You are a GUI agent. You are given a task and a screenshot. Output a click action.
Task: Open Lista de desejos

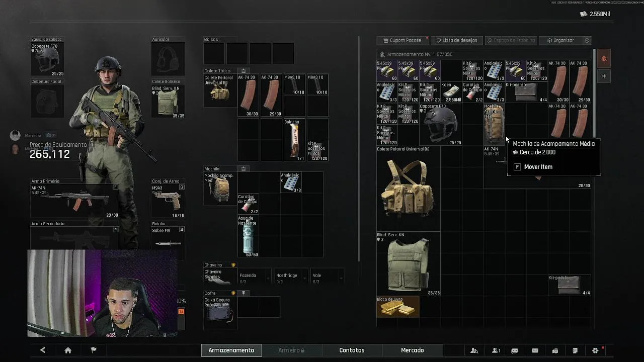[x=456, y=40]
